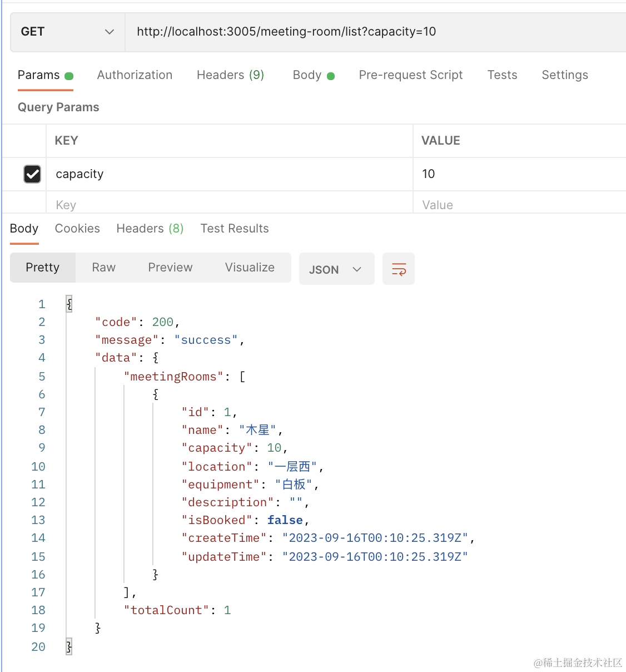
Task: Show the response Cookies tab
Action: point(77,229)
